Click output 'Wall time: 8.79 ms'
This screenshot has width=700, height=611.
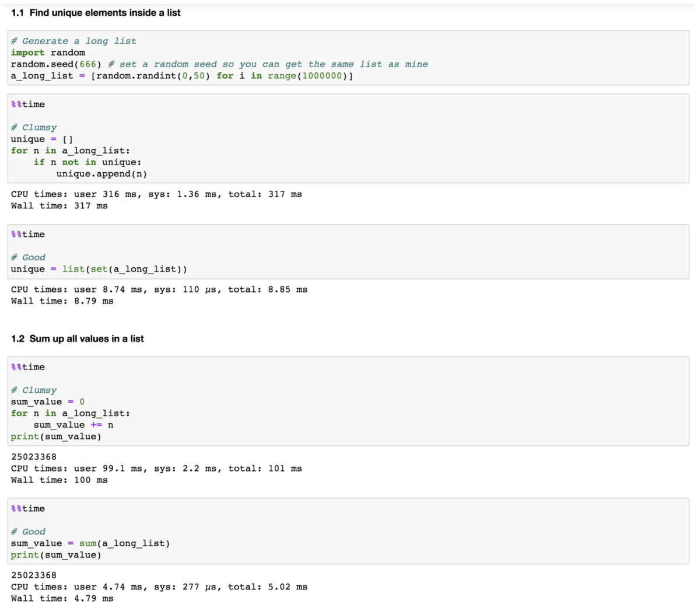(62, 301)
